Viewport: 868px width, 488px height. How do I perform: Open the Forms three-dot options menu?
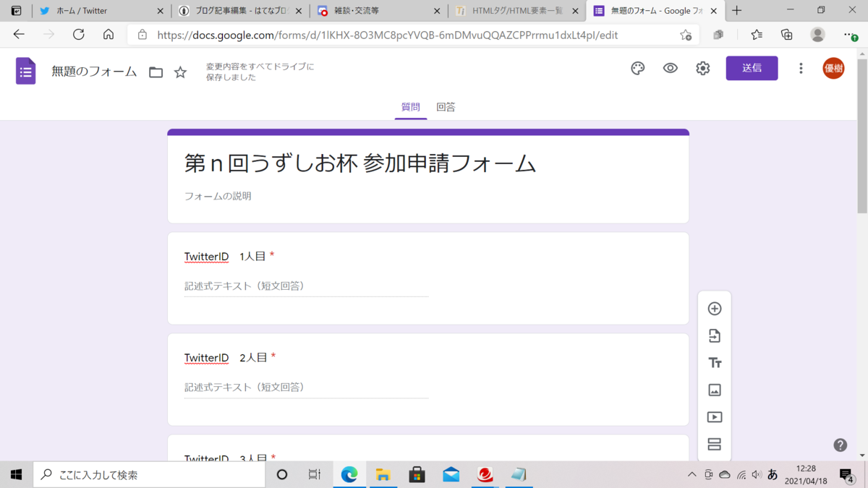801,68
